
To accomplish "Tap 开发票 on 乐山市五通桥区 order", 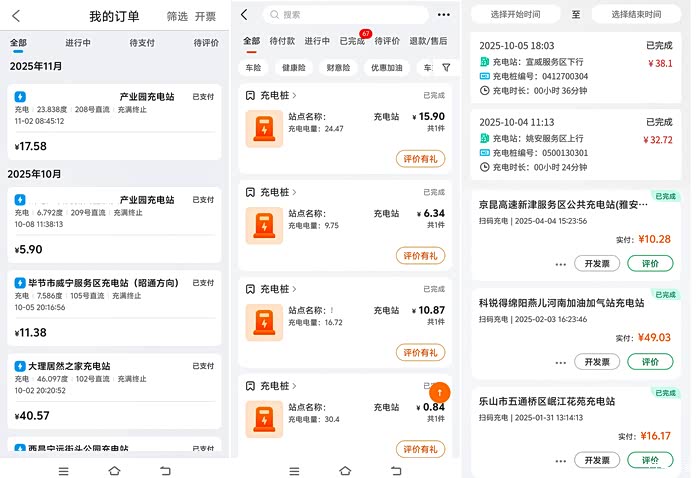I will [x=597, y=460].
